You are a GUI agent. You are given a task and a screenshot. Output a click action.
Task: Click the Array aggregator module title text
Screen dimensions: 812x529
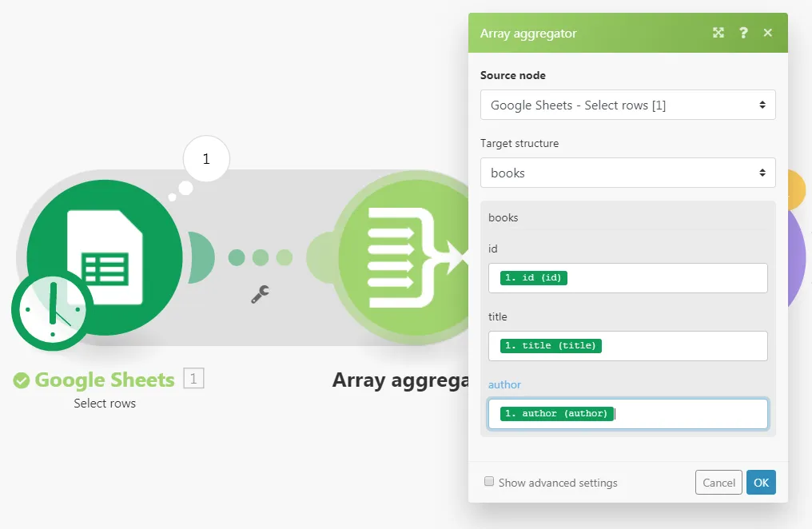pos(400,380)
